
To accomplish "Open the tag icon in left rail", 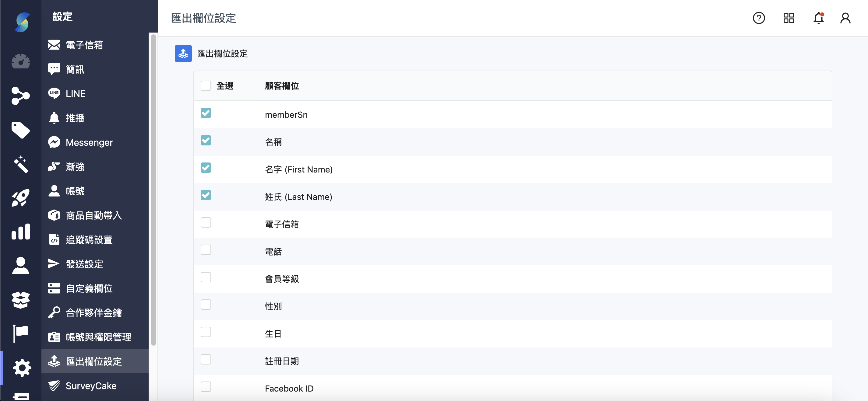I will click(20, 130).
